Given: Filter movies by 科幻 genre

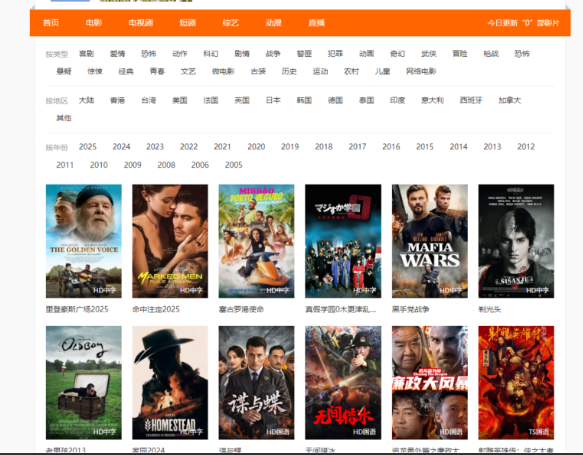Looking at the screenshot, I should (x=211, y=54).
